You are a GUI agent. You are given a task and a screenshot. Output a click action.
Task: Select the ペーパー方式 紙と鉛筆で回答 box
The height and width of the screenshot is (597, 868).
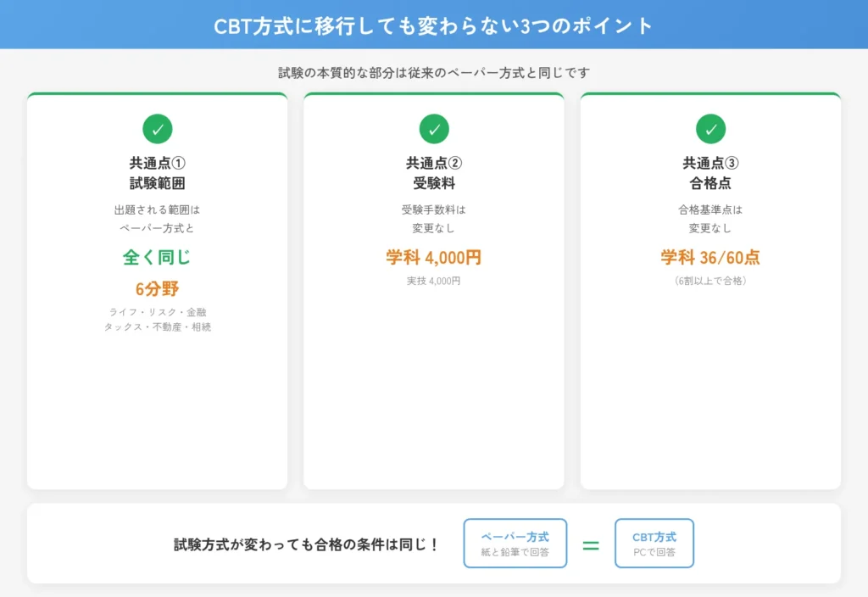pyautogui.click(x=515, y=543)
